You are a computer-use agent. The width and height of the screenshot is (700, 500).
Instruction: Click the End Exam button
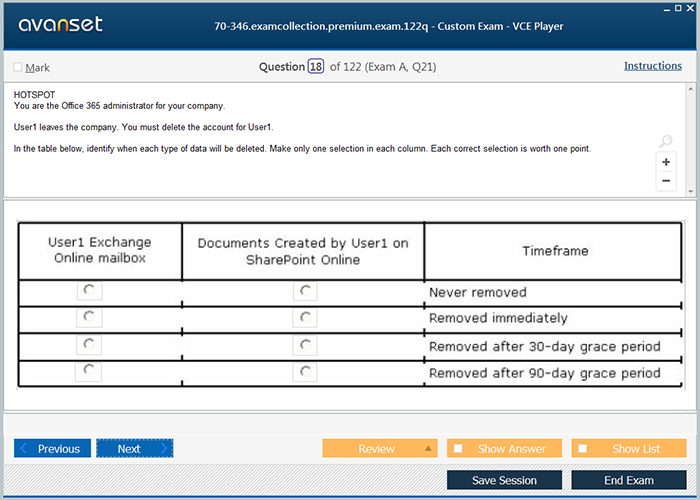click(629, 480)
